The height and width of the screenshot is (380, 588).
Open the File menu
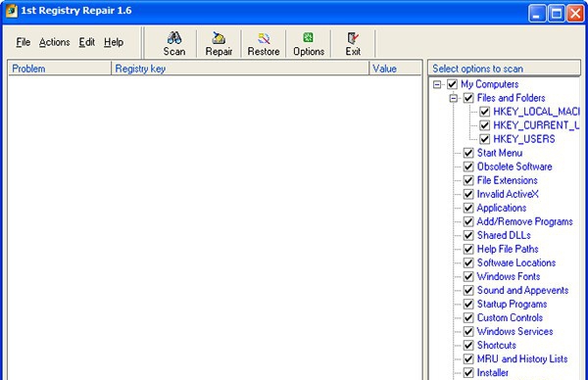(x=24, y=42)
